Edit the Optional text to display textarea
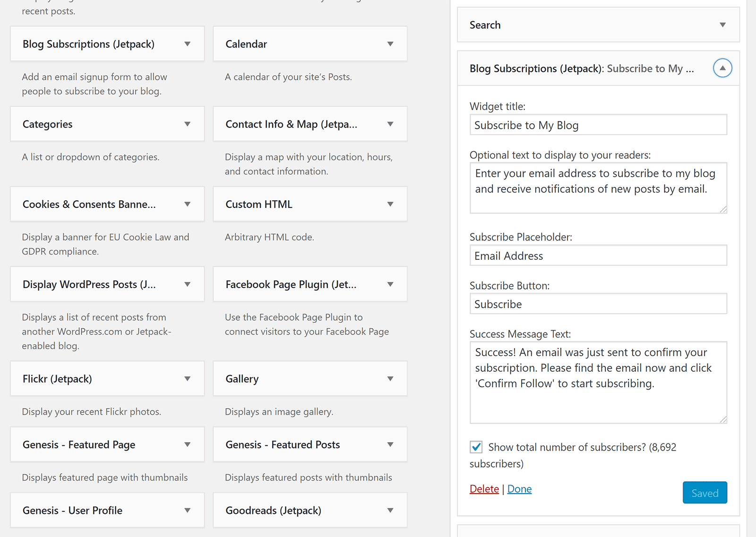This screenshot has width=756, height=537. [598, 188]
